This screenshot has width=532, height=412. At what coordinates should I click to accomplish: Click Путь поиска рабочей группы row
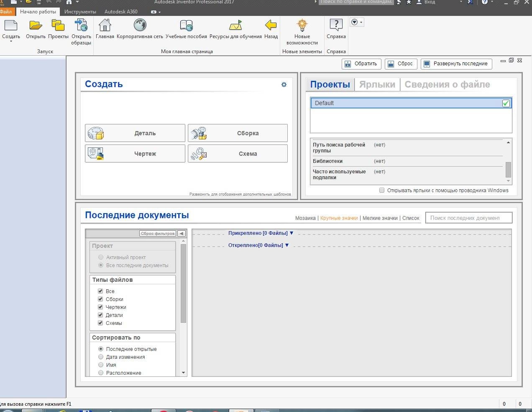pyautogui.click(x=407, y=148)
